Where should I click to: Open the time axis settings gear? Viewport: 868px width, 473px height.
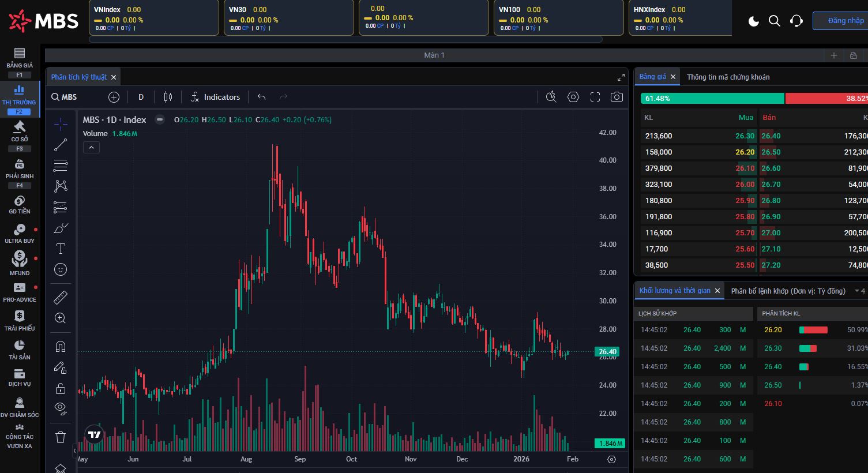pyautogui.click(x=611, y=459)
